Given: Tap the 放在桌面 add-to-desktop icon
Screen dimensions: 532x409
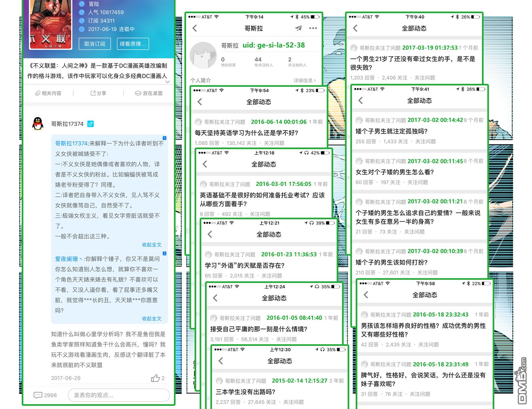Looking at the screenshot, I should point(148,93).
